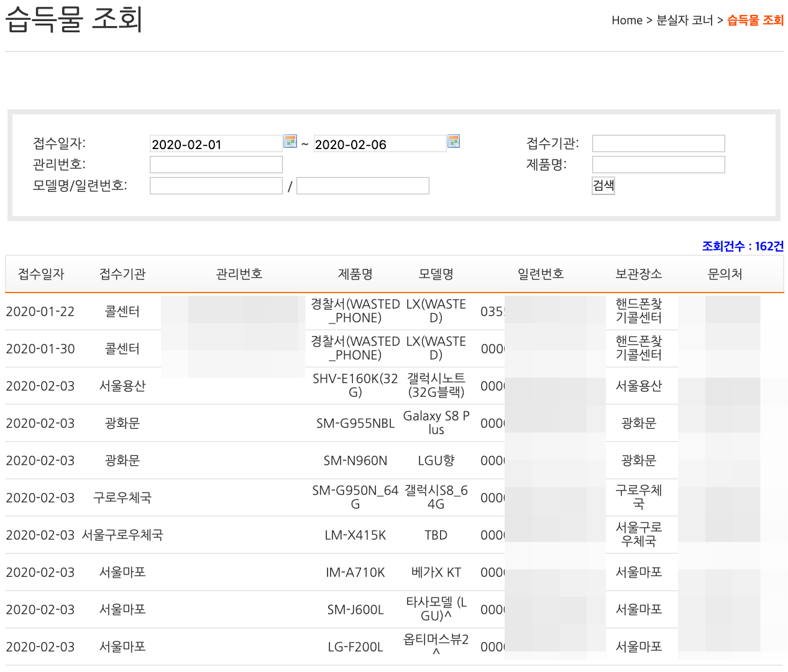Click model cell TBD

click(436, 535)
